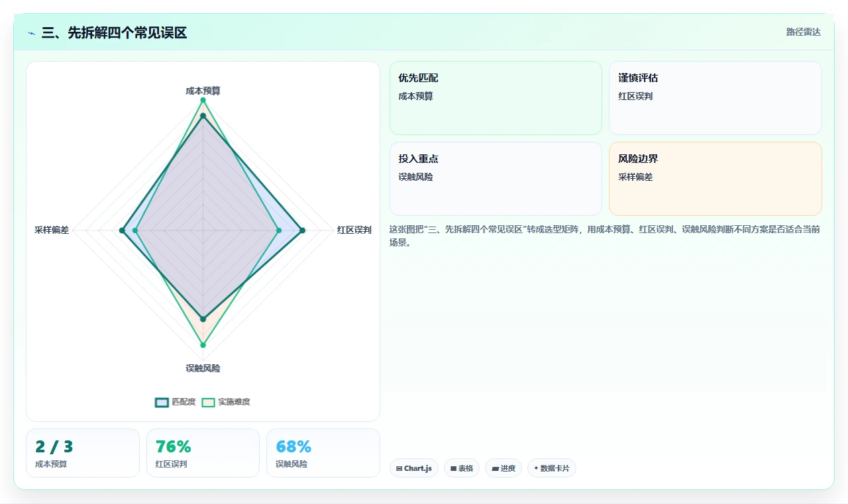Click the heading 三、先拆解四个常见误区

click(x=114, y=33)
